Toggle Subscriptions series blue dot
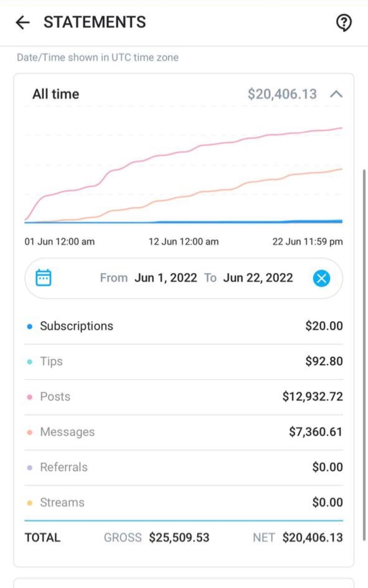Viewport: 368px width, 588px height. click(30, 327)
